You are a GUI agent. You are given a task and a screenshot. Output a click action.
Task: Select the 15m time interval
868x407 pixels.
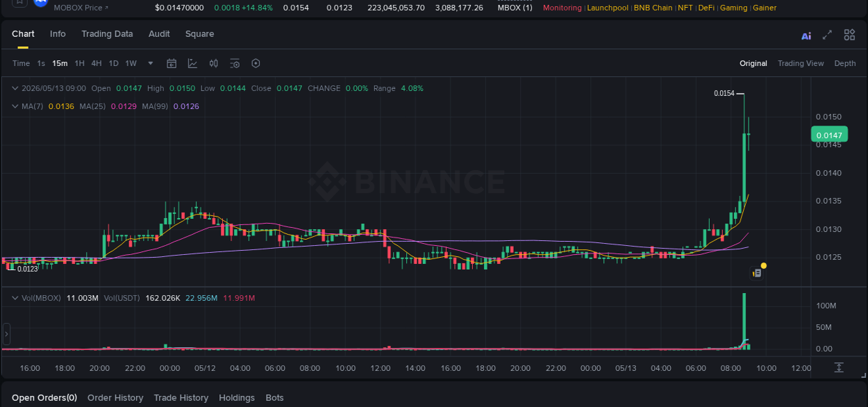coord(60,63)
